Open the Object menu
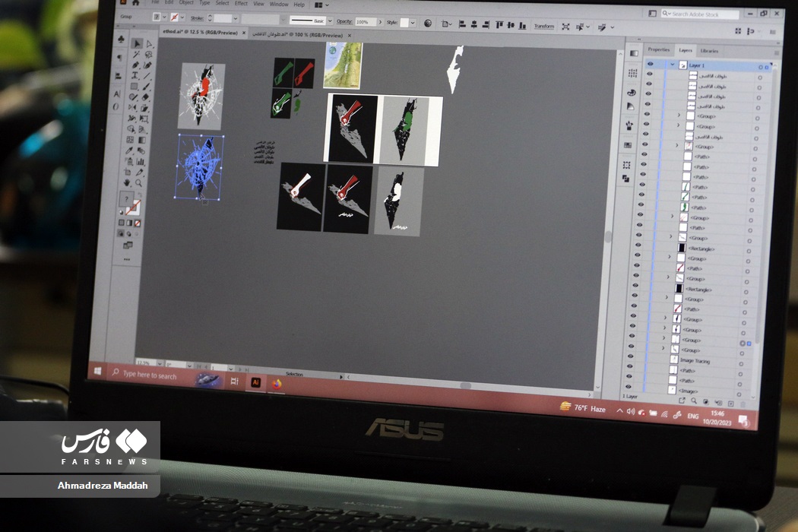The image size is (798, 532). 186,2
